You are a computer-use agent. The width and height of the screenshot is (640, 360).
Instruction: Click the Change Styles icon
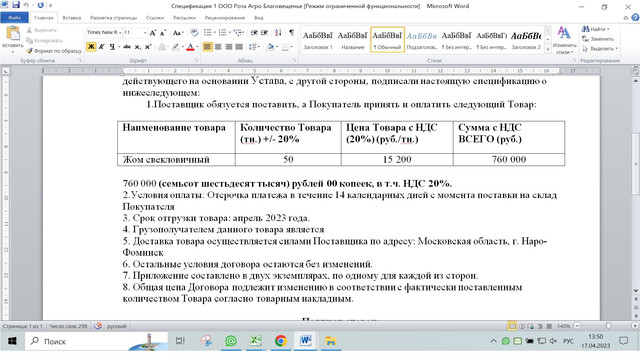[x=564, y=40]
